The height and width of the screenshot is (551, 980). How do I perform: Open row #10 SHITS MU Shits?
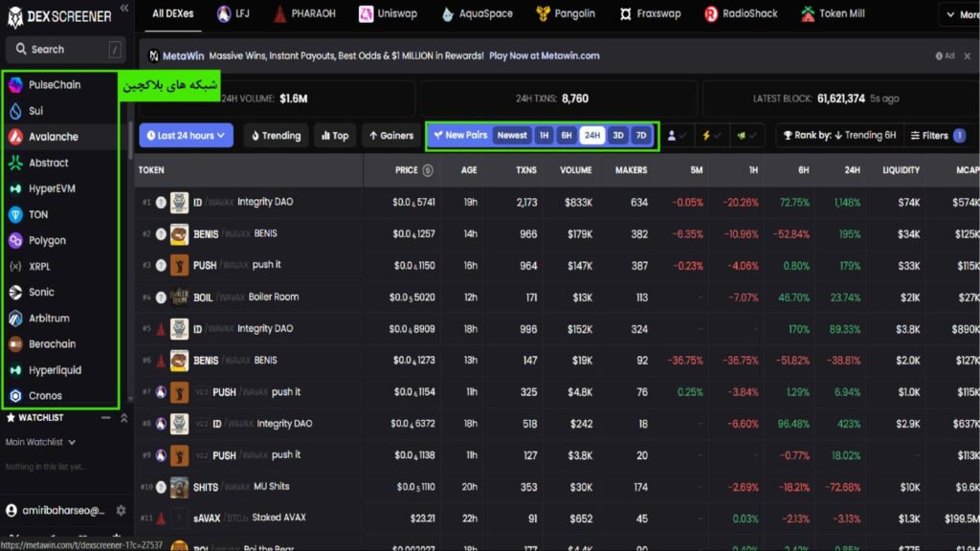coord(557,487)
